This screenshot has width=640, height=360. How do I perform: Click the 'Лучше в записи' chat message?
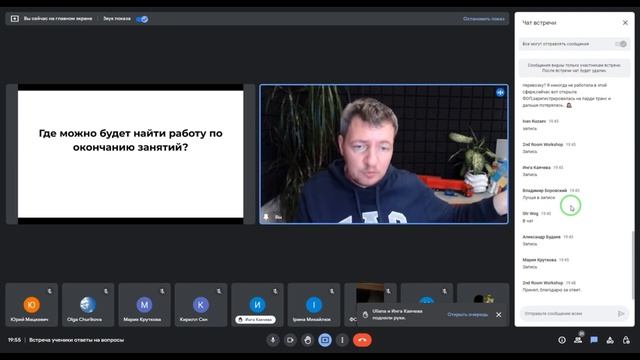[x=539, y=198]
